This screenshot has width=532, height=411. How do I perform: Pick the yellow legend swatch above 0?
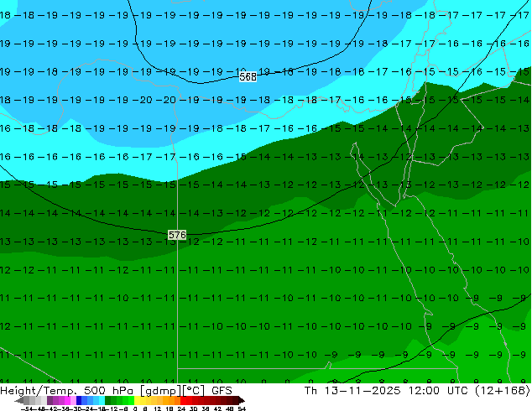coord(137,400)
